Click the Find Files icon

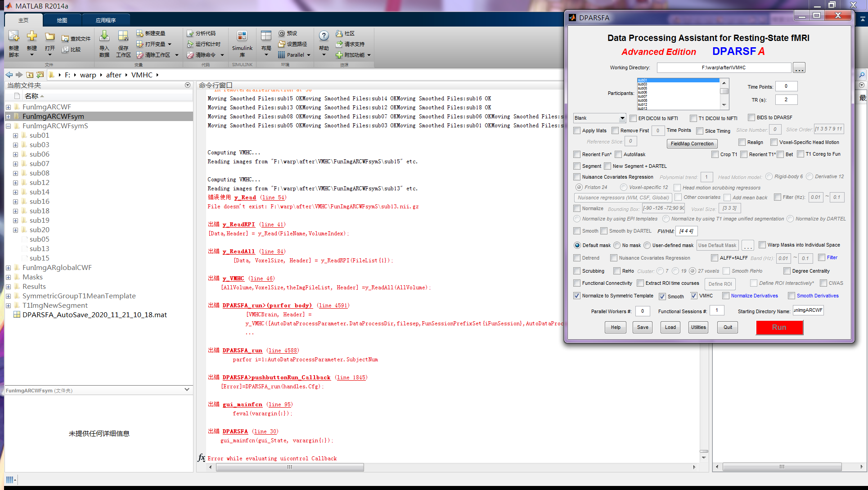(65, 39)
